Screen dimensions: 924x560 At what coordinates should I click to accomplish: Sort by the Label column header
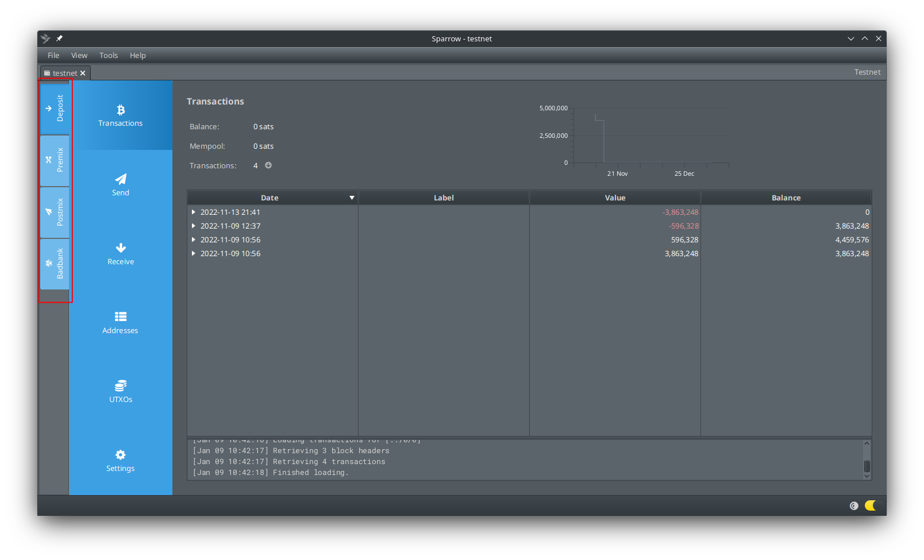click(x=444, y=198)
